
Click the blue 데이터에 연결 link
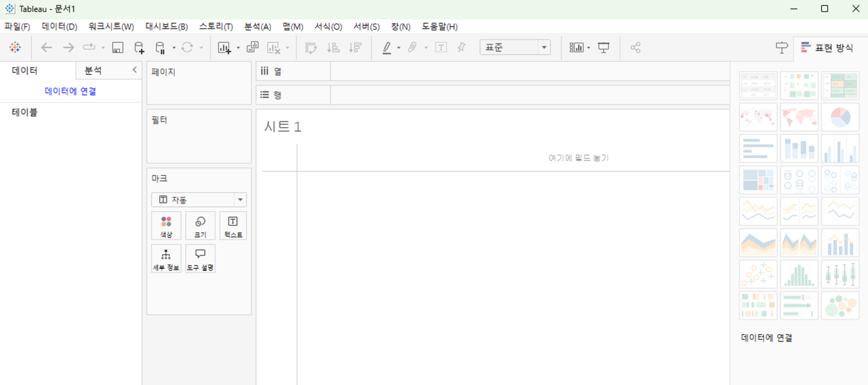[x=70, y=91]
